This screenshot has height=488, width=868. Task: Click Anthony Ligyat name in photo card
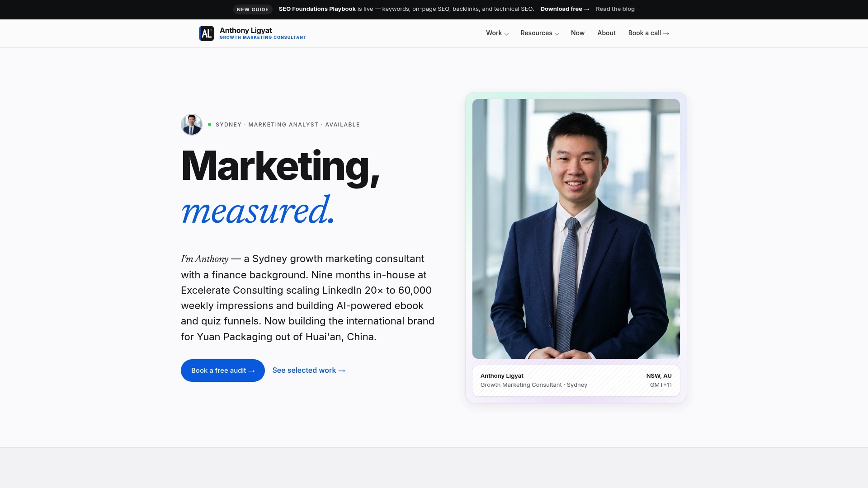coord(502,376)
